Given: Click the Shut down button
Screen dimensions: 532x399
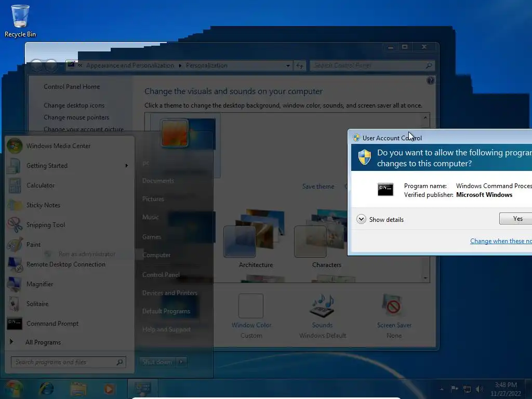Looking at the screenshot, I should pyautogui.click(x=157, y=362).
